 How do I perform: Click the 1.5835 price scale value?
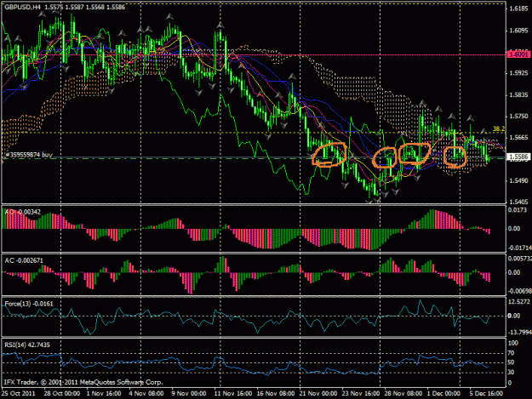[518, 95]
